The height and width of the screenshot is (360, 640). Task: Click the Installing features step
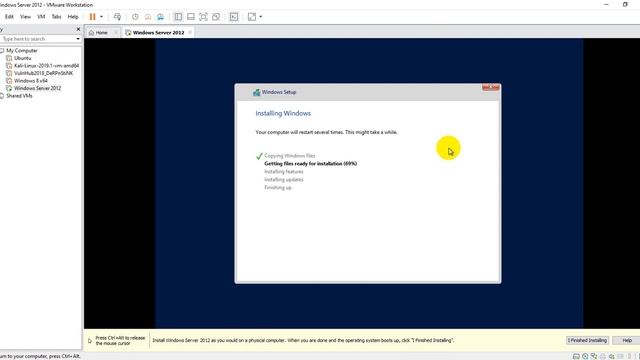coord(284,171)
